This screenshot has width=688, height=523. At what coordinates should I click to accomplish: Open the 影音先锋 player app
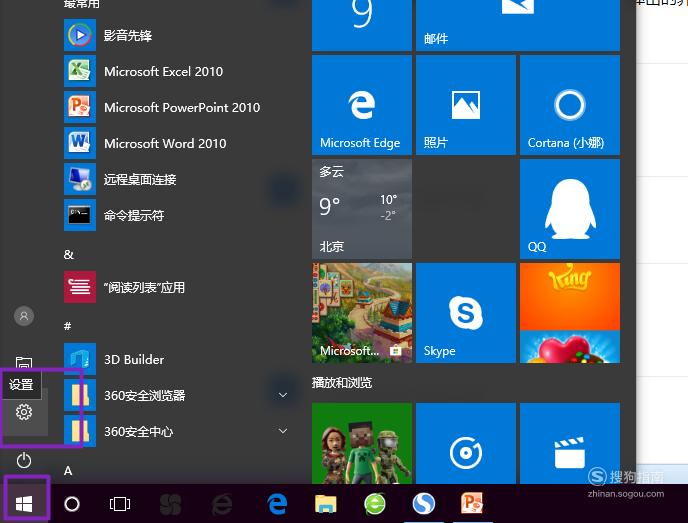coord(176,35)
